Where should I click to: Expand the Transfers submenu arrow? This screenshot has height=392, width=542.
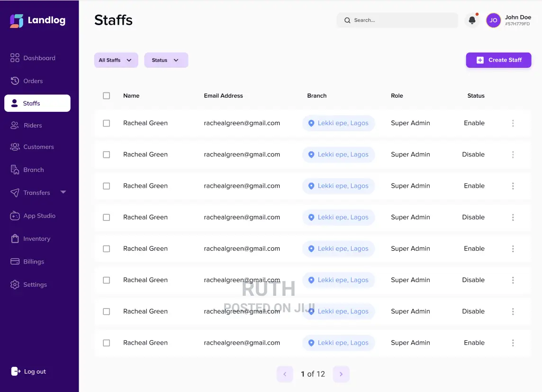tap(63, 192)
